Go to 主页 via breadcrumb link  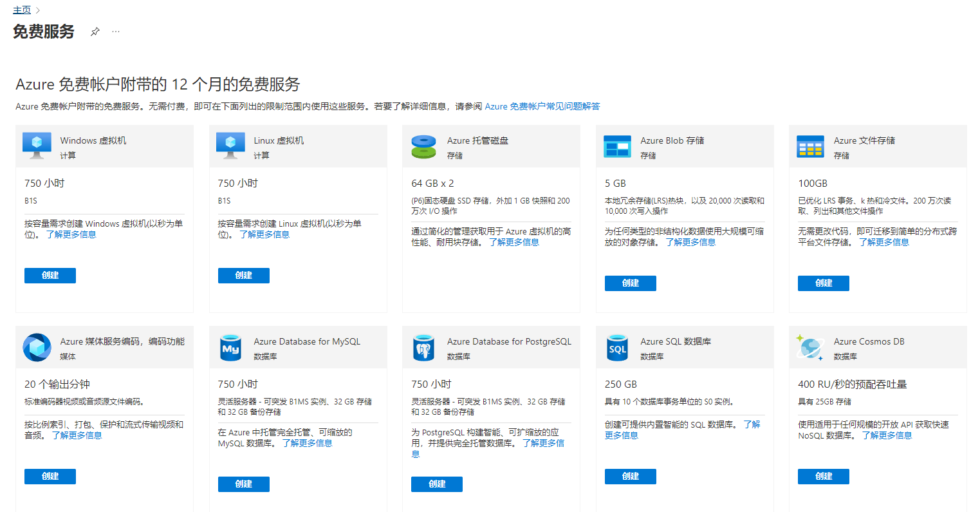pyautogui.click(x=22, y=10)
